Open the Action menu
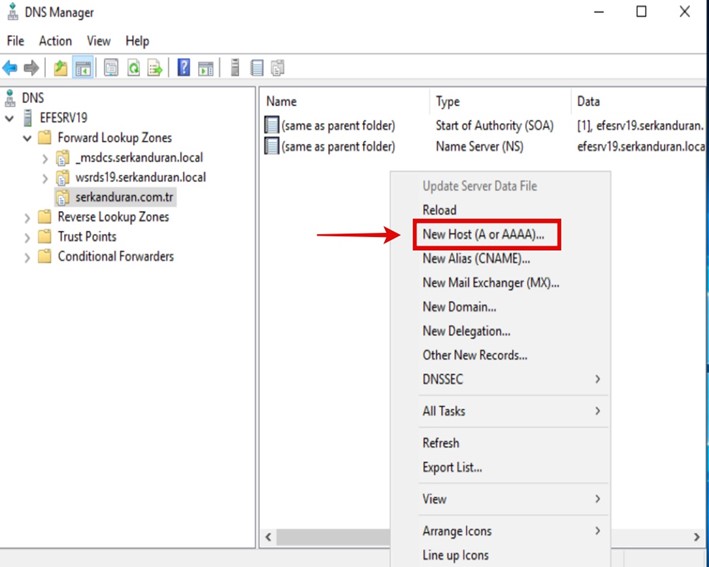Image resolution: width=709 pixels, height=567 pixels. pos(55,41)
